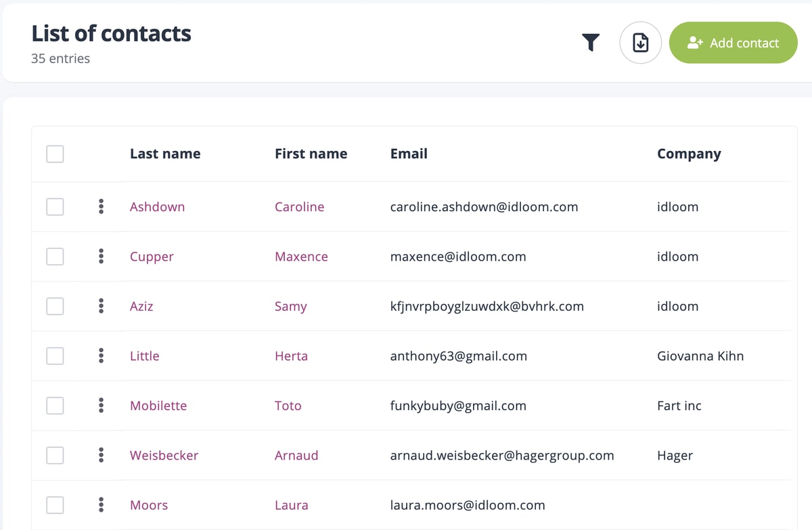Sort by Email column header

[x=409, y=154]
